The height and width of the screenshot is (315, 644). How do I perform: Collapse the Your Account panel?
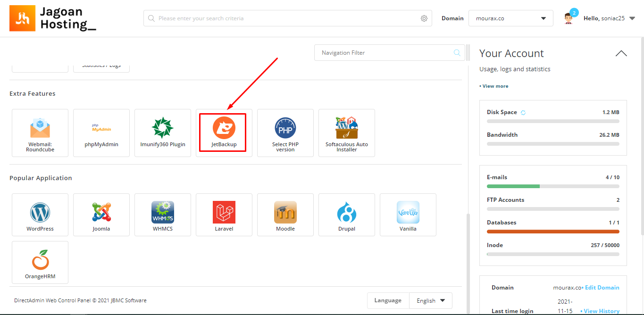(621, 53)
